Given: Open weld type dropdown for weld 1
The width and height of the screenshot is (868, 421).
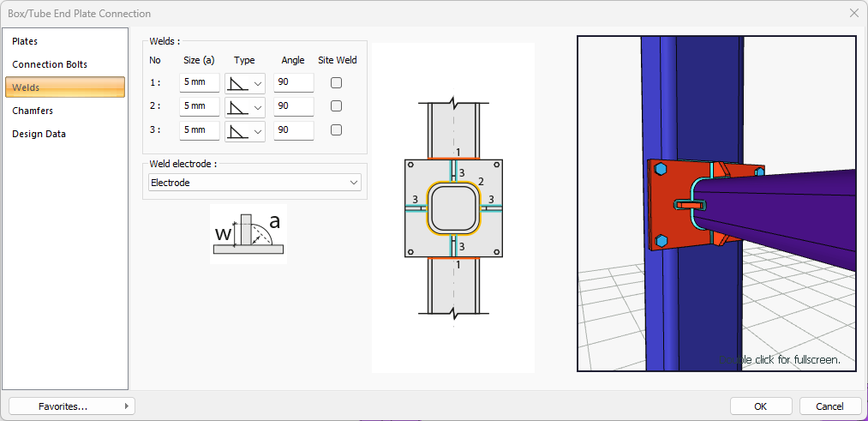Looking at the screenshot, I should (245, 83).
